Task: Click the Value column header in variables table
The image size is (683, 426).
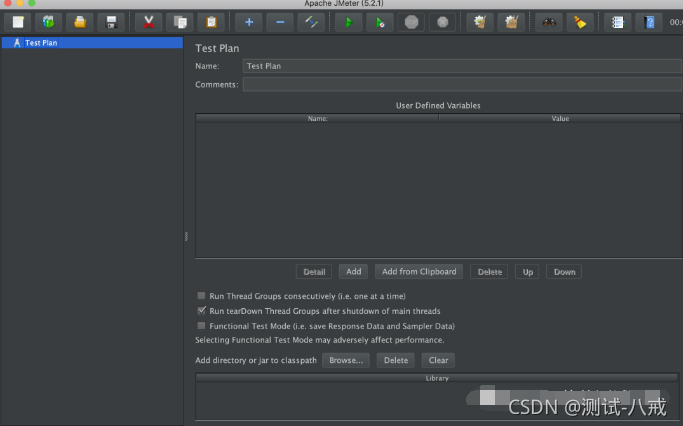Action: (x=560, y=118)
